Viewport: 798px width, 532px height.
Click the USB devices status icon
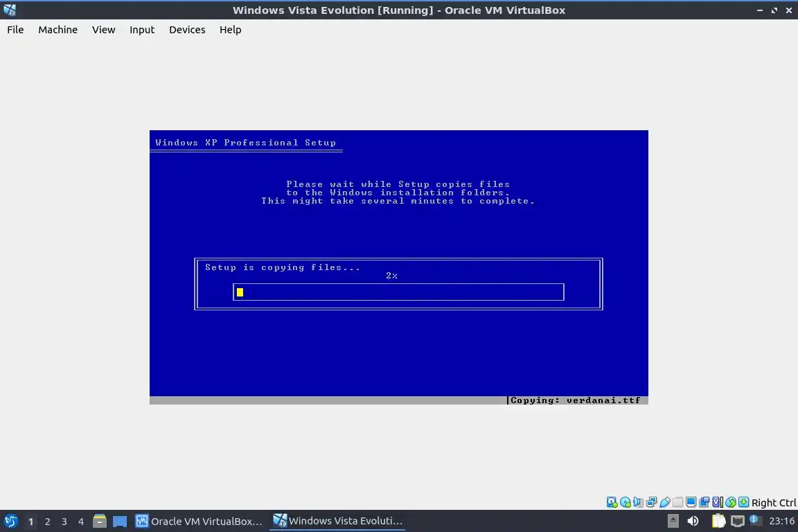click(665, 502)
